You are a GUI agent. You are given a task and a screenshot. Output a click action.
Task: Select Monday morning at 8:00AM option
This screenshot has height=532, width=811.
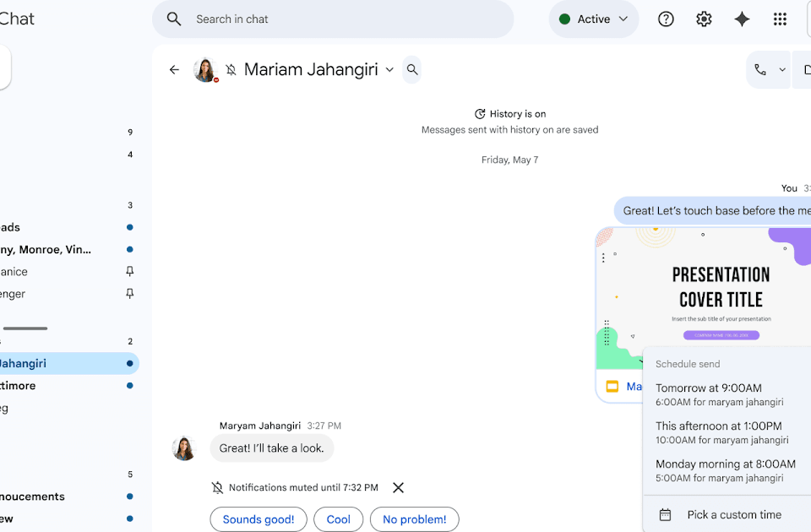point(725,470)
